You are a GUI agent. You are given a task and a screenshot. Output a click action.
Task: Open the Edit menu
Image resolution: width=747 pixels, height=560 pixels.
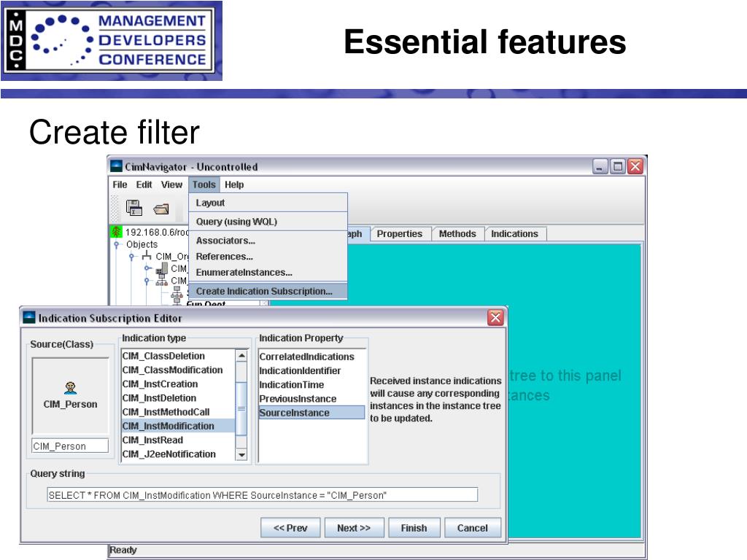[x=144, y=184]
